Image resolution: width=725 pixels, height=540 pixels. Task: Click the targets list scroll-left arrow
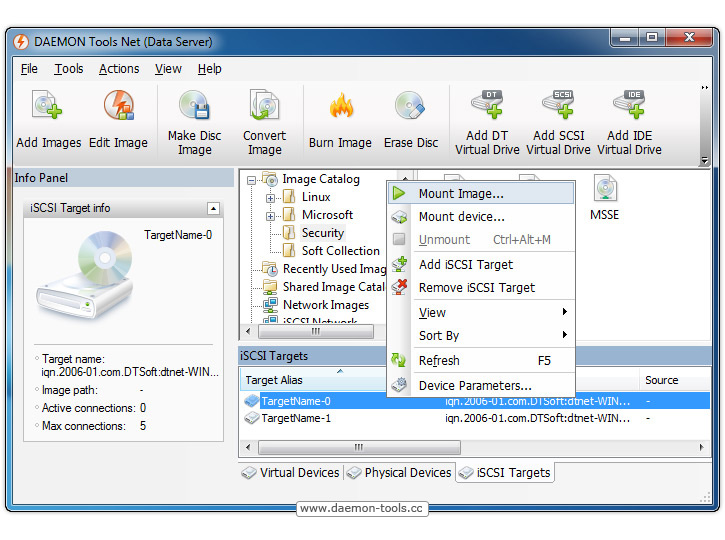point(248,447)
